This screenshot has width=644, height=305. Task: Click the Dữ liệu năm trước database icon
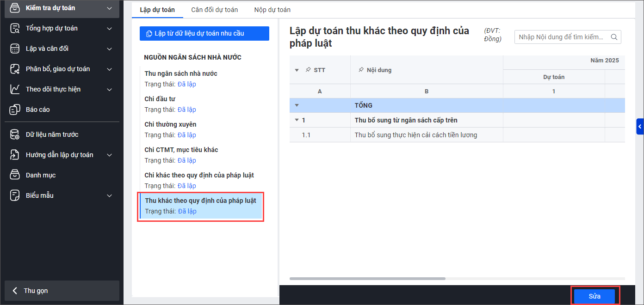click(15, 134)
